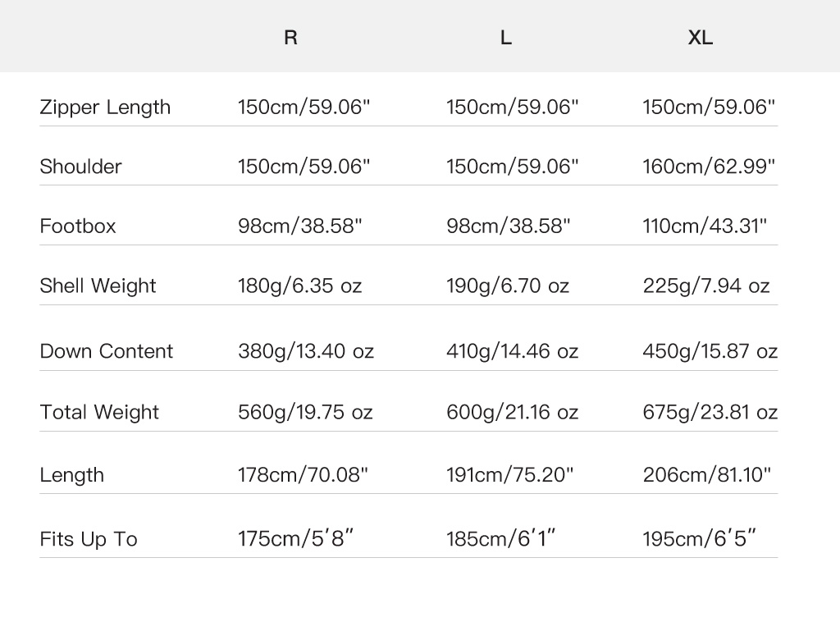Click the 185cm/6'1" fits up to value

tap(501, 539)
